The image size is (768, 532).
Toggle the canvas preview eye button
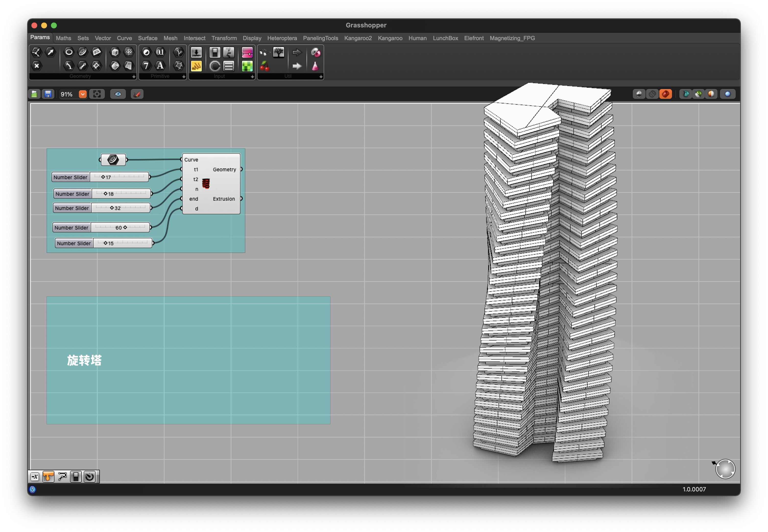click(x=118, y=94)
